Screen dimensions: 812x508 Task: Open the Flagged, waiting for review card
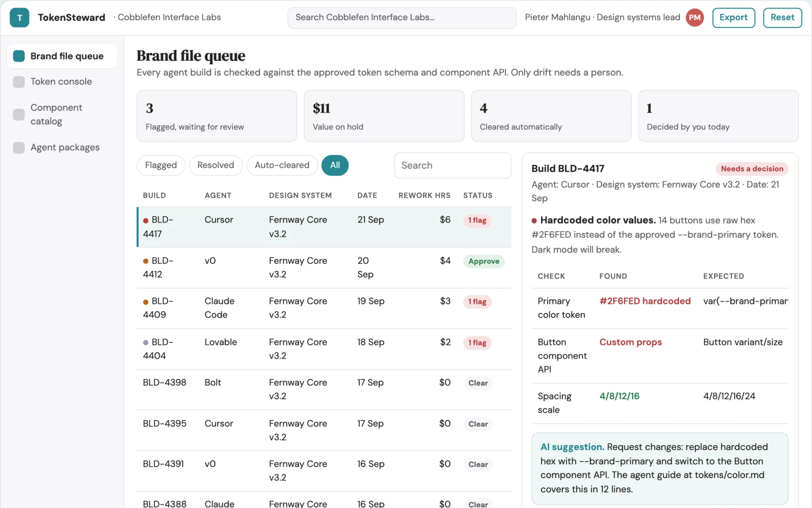coord(217,116)
